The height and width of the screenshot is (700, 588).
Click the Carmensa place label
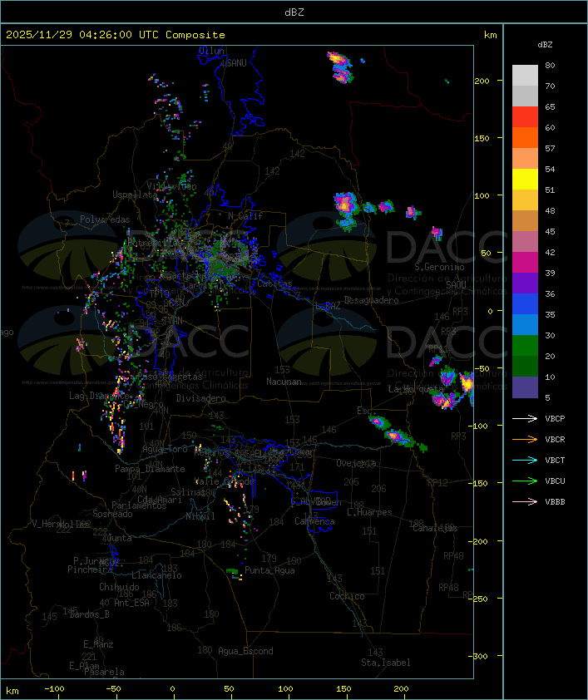[x=314, y=521]
